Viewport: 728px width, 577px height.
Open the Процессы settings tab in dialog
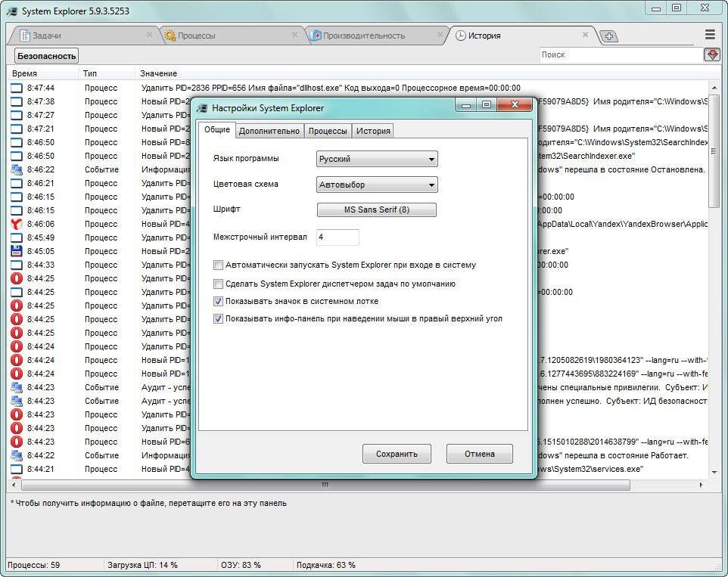(x=328, y=131)
